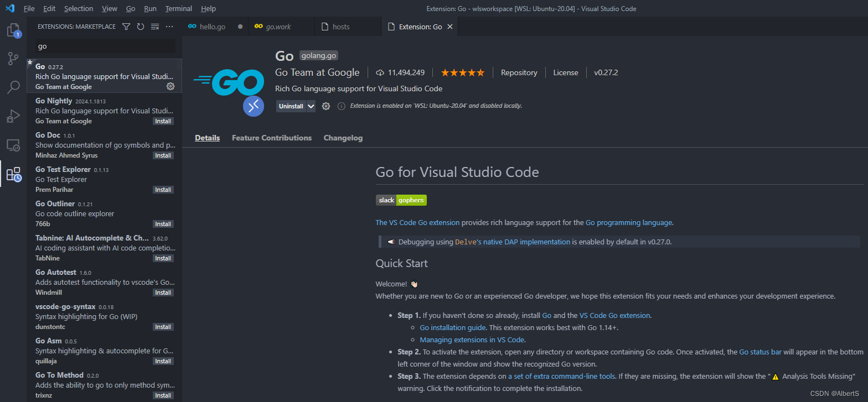Install the Go Autotest extension

click(x=163, y=293)
